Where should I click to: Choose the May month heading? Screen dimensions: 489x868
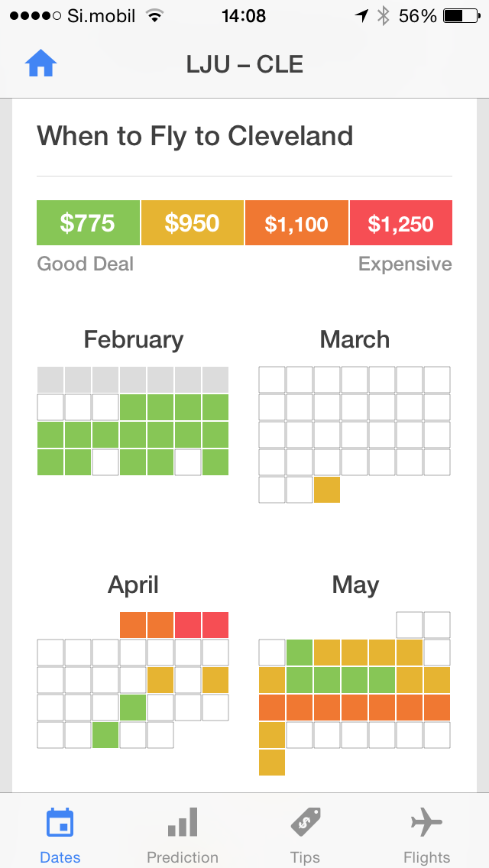(355, 585)
